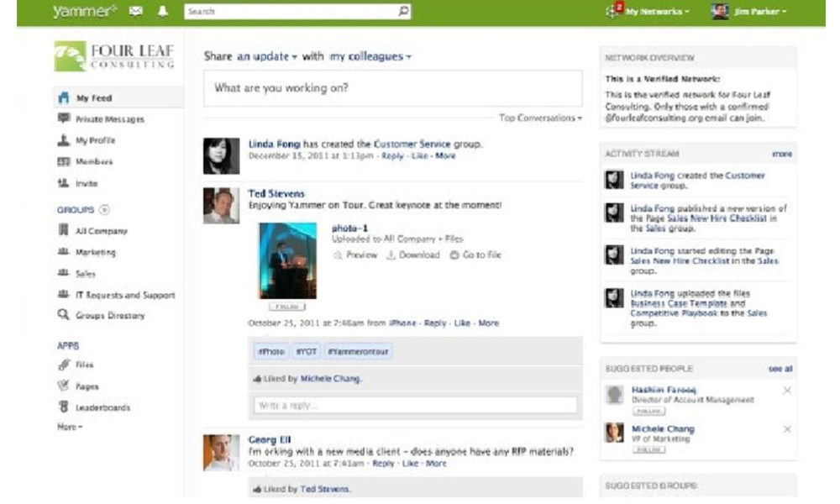Click the All Company group icon

63,230
